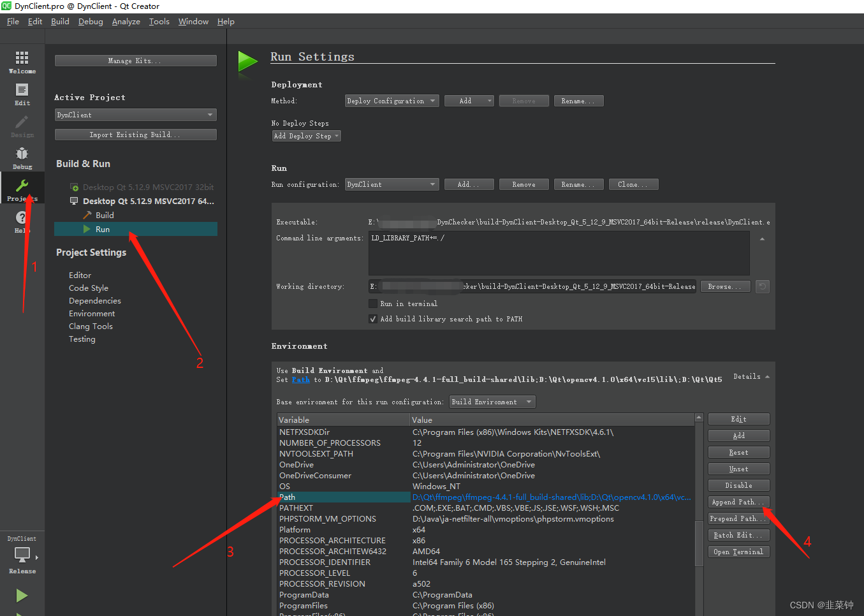The width and height of the screenshot is (864, 616).
Task: Select Desktop Qt 5.12.9 MSVC2017 32bit kit
Action: [142, 187]
